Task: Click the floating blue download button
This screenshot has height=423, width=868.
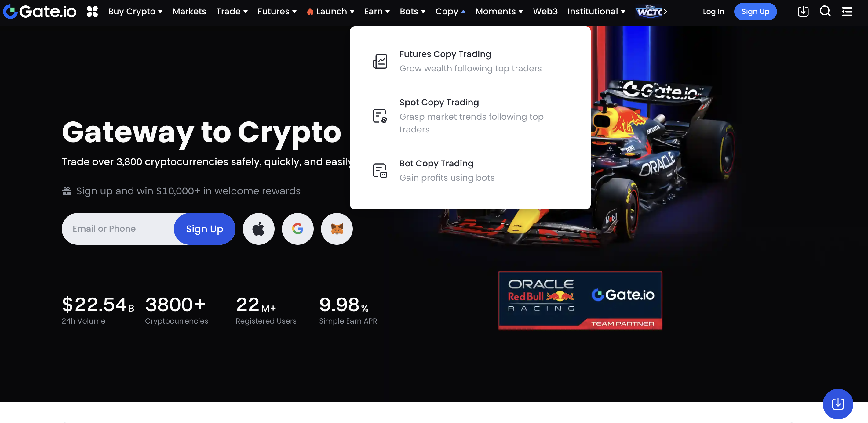Action: click(838, 403)
